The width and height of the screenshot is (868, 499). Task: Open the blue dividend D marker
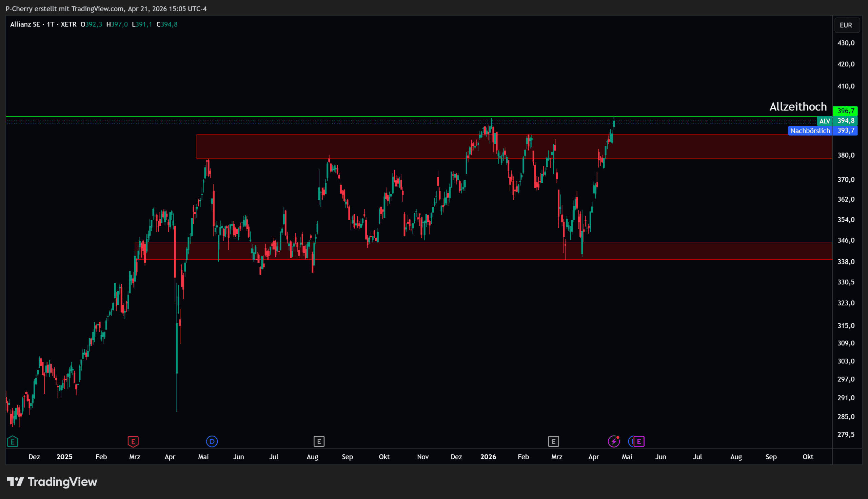[212, 441]
